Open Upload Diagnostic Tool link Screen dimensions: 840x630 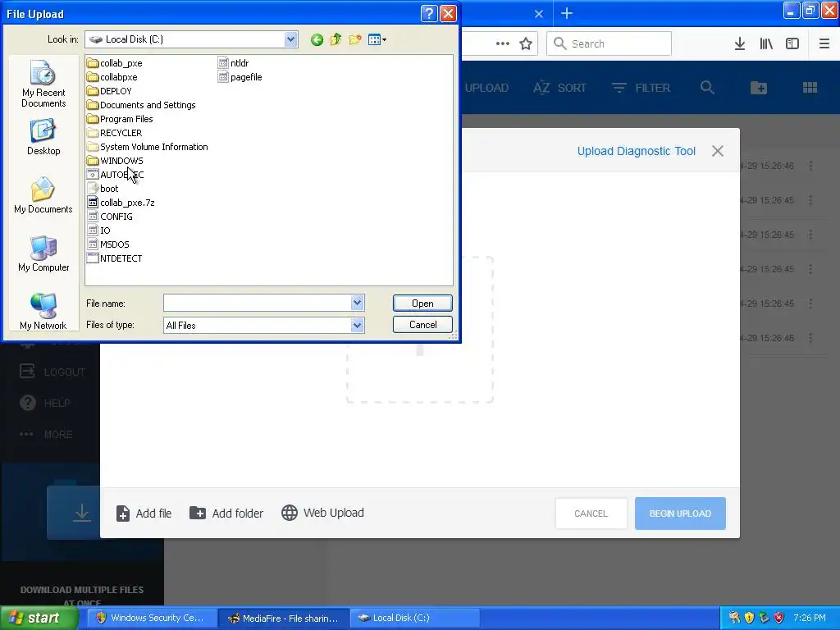[x=636, y=151]
